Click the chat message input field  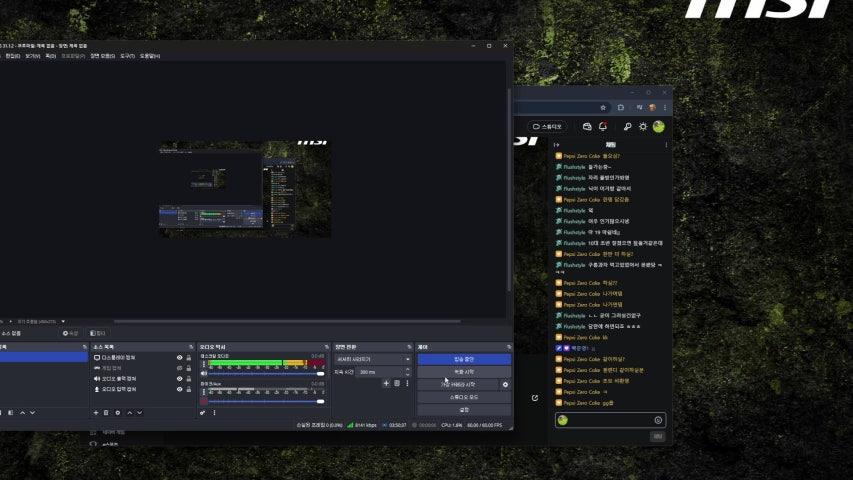[610, 420]
